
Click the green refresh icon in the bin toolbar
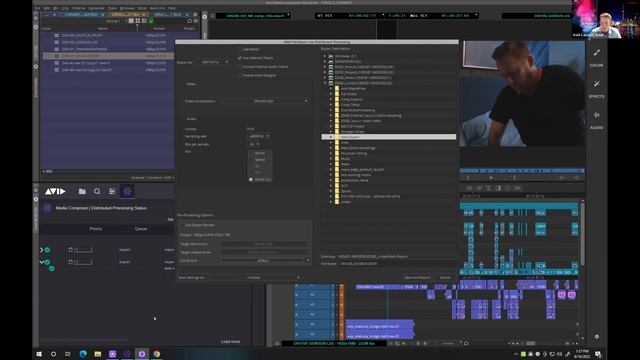[x=151, y=21]
